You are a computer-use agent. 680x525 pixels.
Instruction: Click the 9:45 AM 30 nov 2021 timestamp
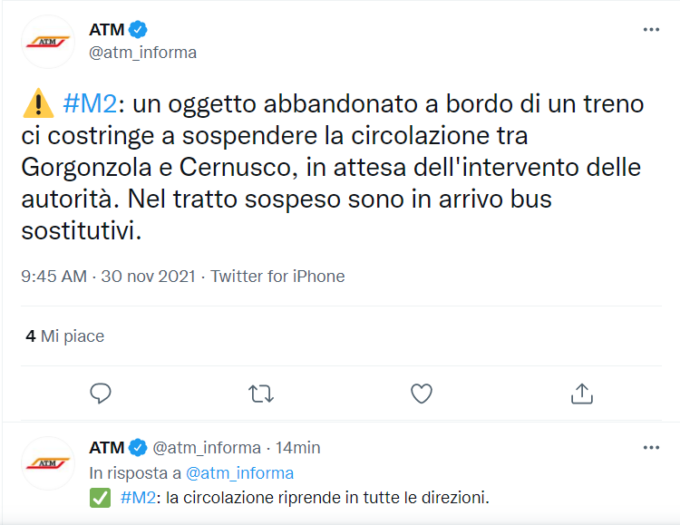108,276
